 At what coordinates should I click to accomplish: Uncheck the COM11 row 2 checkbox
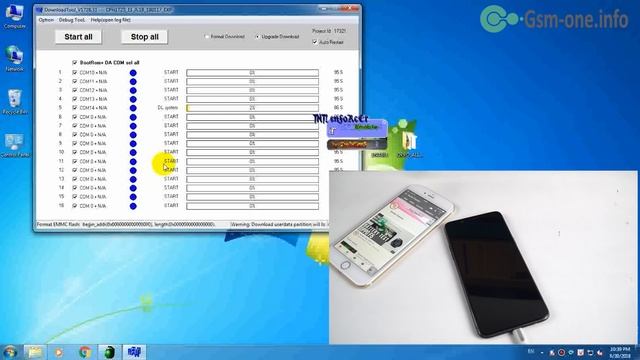[x=75, y=81]
